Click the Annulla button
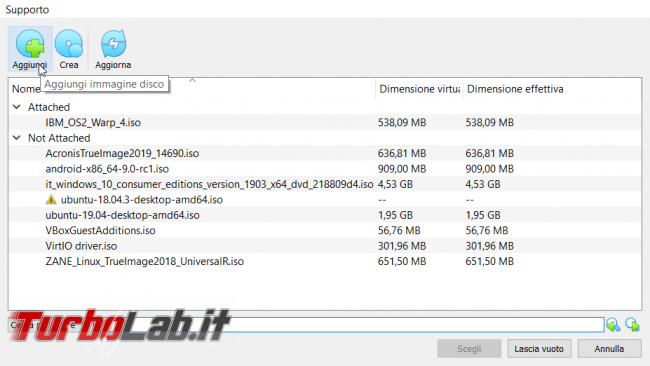 (609, 349)
